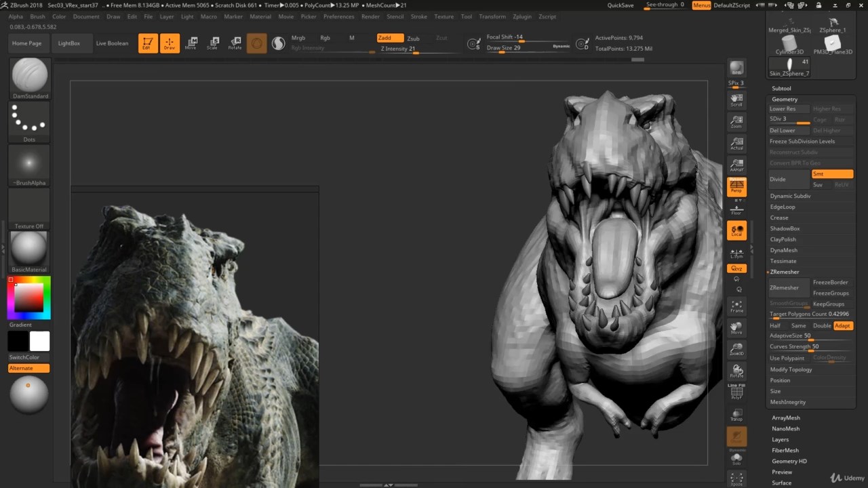Enable Zsub sculpt mode
Image resolution: width=868 pixels, height=488 pixels.
[413, 39]
